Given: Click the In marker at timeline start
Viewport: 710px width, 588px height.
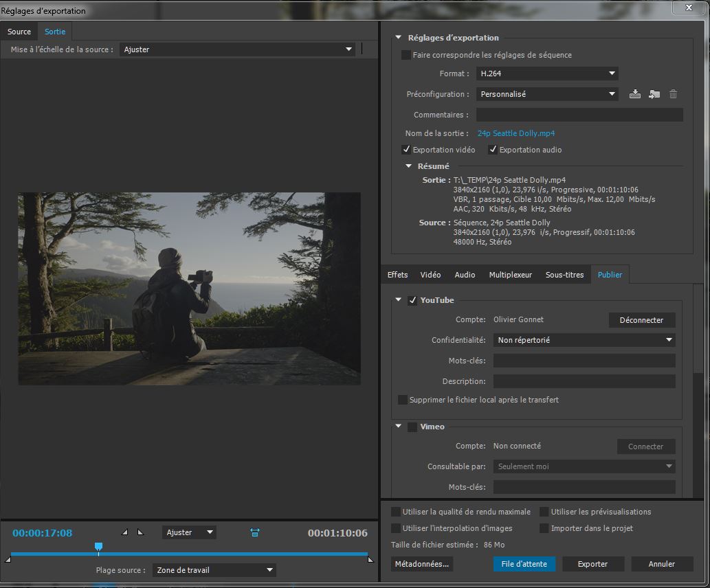Looking at the screenshot, I should tap(8, 560).
